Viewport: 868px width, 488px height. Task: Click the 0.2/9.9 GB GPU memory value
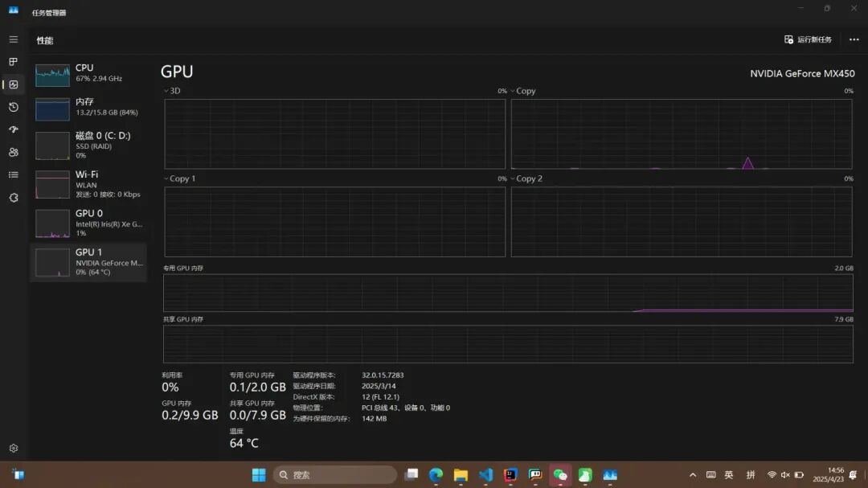pyautogui.click(x=190, y=415)
